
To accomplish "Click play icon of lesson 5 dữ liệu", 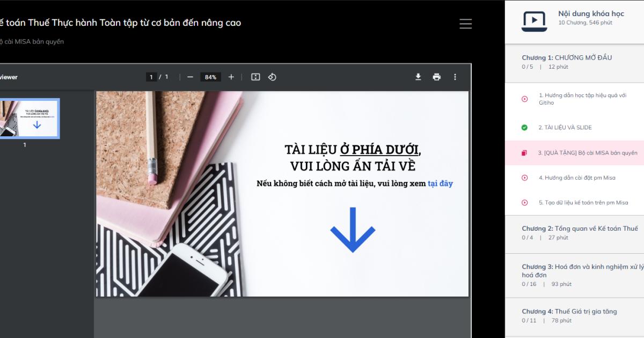I will pos(524,203).
